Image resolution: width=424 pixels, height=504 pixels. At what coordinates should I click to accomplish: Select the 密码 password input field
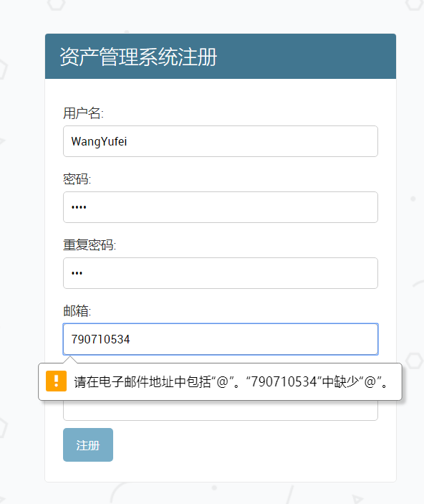tap(221, 207)
